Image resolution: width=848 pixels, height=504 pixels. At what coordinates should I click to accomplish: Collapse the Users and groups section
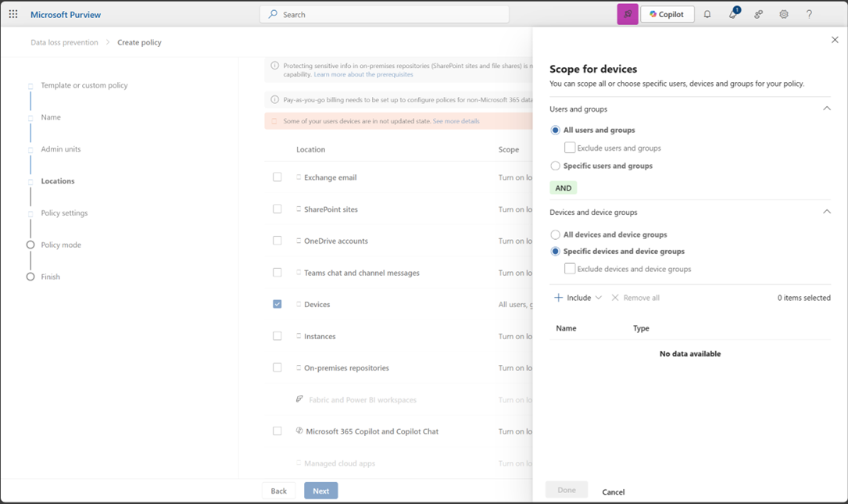(827, 109)
